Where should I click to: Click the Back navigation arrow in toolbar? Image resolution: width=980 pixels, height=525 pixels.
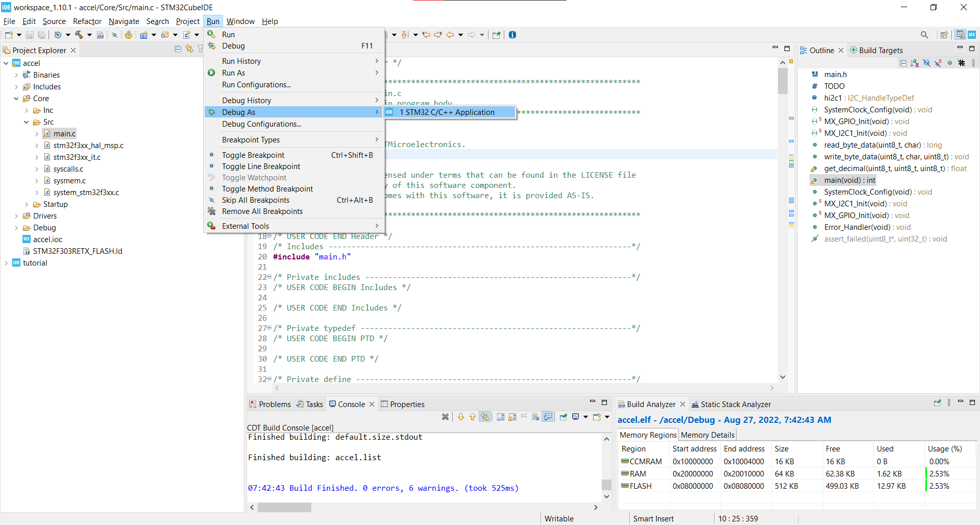click(x=450, y=35)
